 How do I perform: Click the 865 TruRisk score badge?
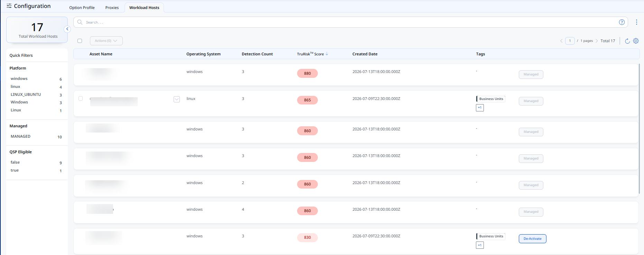[307, 100]
